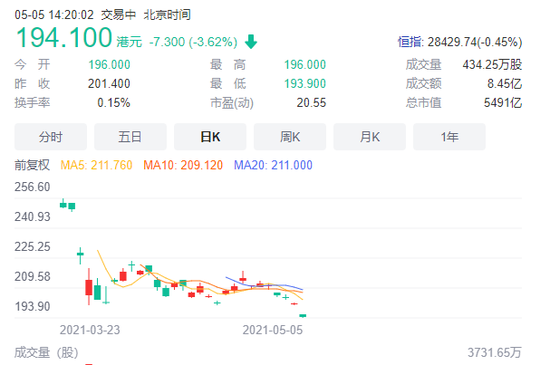Click the current price 194.100
The image size is (550, 365).
[64, 38]
